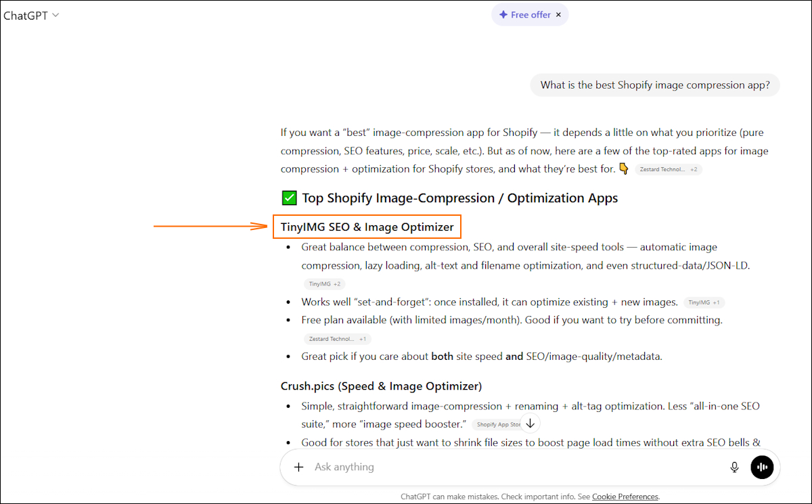The image size is (812, 504).
Task: Click the Ask anything input field
Action: tap(474, 467)
